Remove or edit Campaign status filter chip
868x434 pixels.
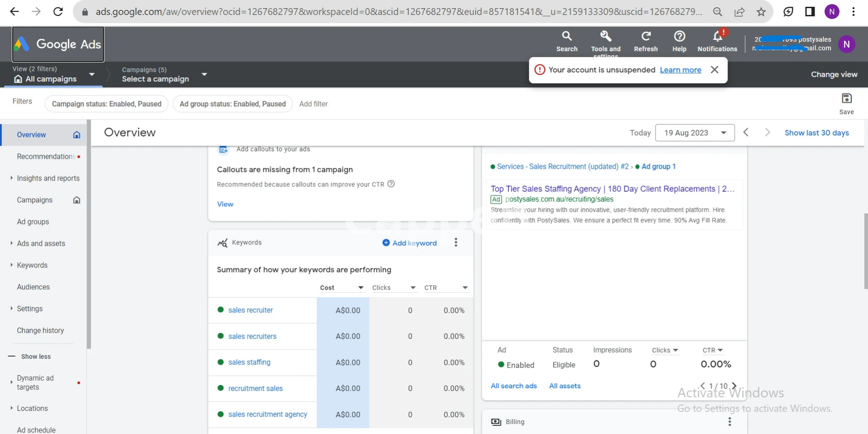click(106, 104)
